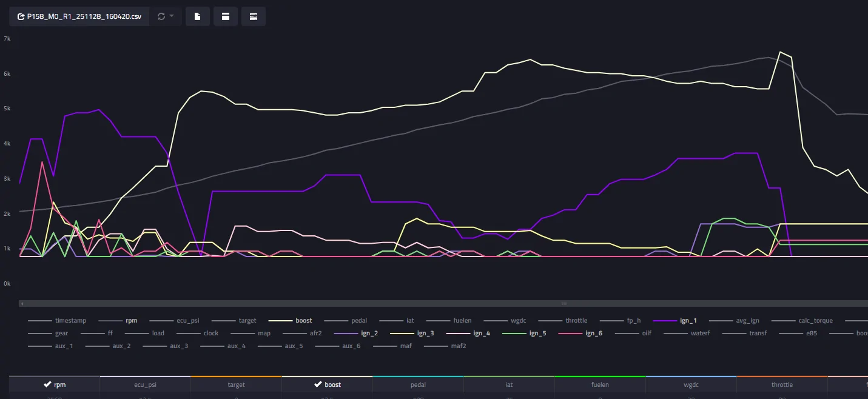Enable the afr2 legend entry
The height and width of the screenshot is (399, 868).
point(302,333)
